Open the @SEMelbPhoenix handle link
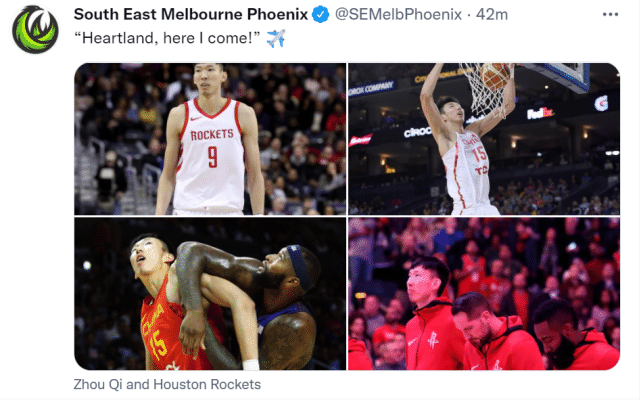Viewport: 641px width, 400px height. tap(398, 15)
